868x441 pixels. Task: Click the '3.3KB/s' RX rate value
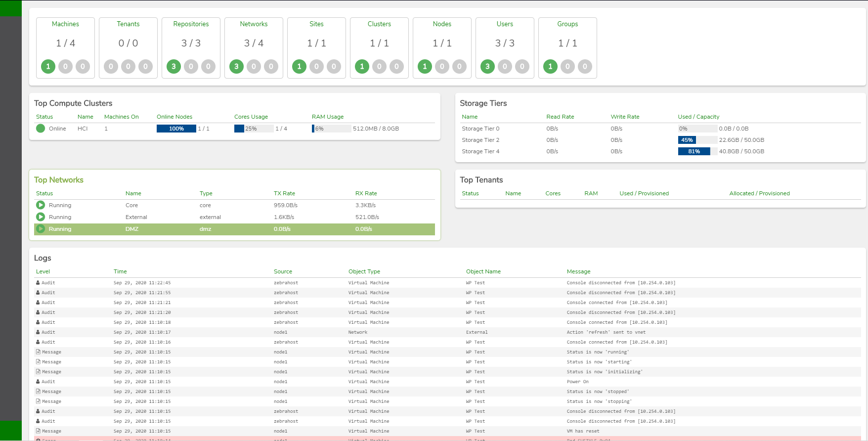pyautogui.click(x=365, y=205)
